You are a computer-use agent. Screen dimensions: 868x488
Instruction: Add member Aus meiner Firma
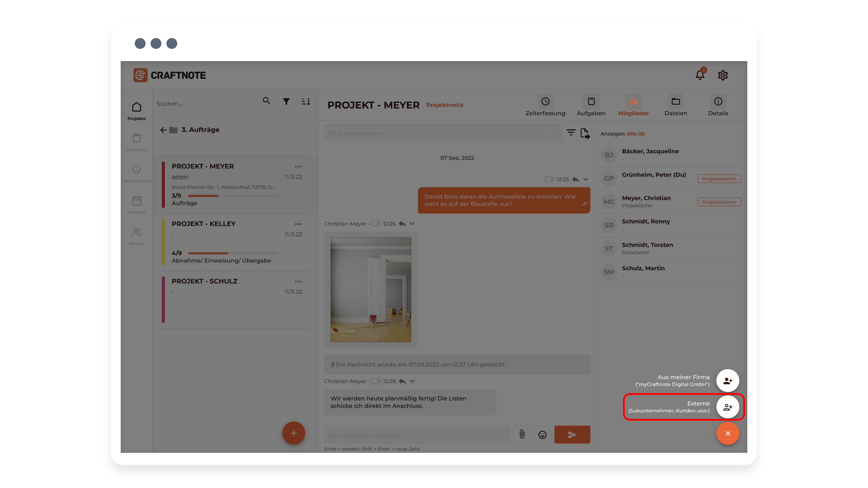pos(728,380)
